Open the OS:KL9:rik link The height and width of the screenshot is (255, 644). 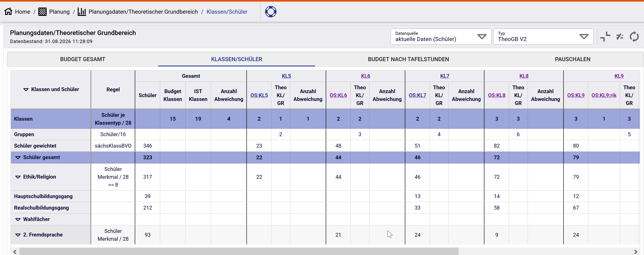coord(604,95)
